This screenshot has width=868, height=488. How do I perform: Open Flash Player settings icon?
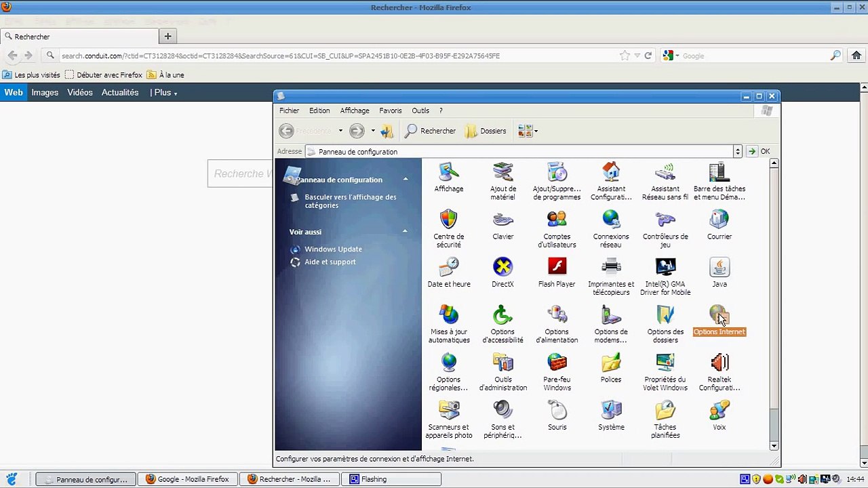[557, 272]
